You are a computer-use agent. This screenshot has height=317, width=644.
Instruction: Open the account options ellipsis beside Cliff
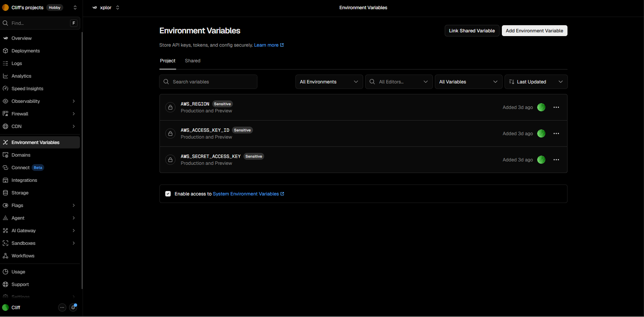62,307
